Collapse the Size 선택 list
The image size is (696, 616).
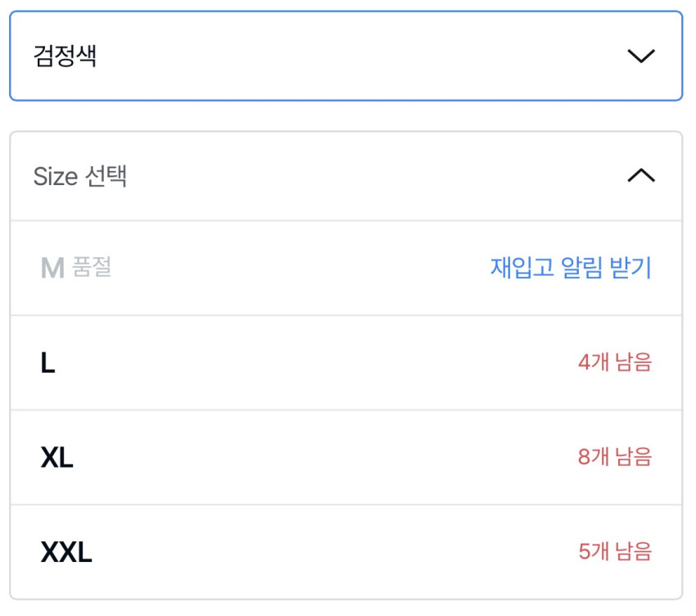(346, 176)
